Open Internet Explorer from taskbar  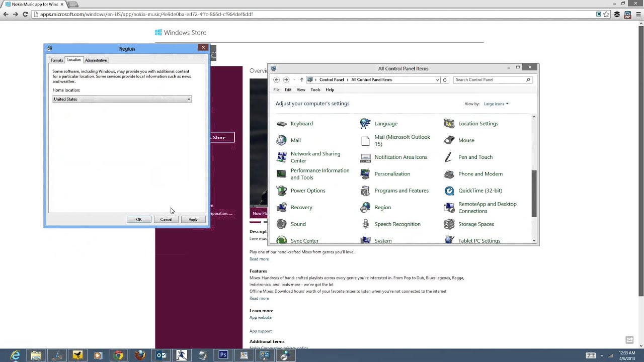[x=16, y=355]
